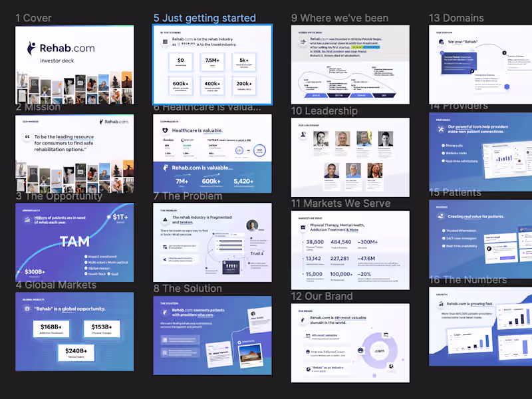The height and width of the screenshot is (399, 532).
Task: Select the '3 The Opportunity' frame label
Action: (59, 196)
